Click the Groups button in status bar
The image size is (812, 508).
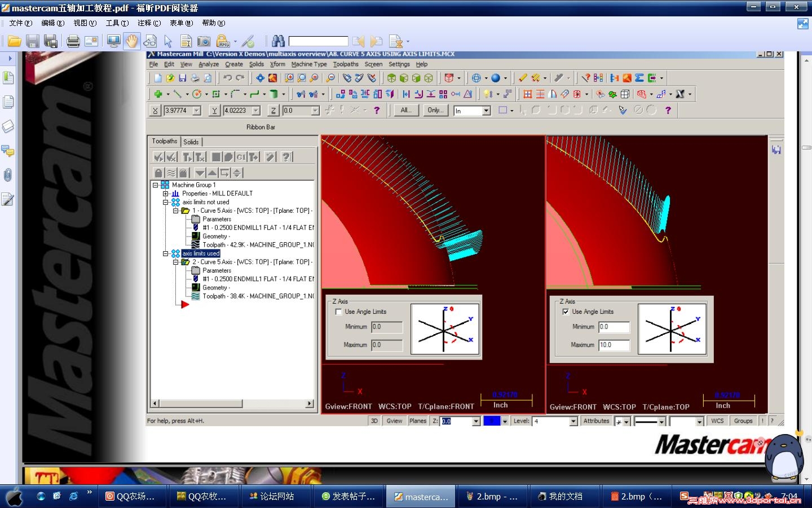point(743,421)
